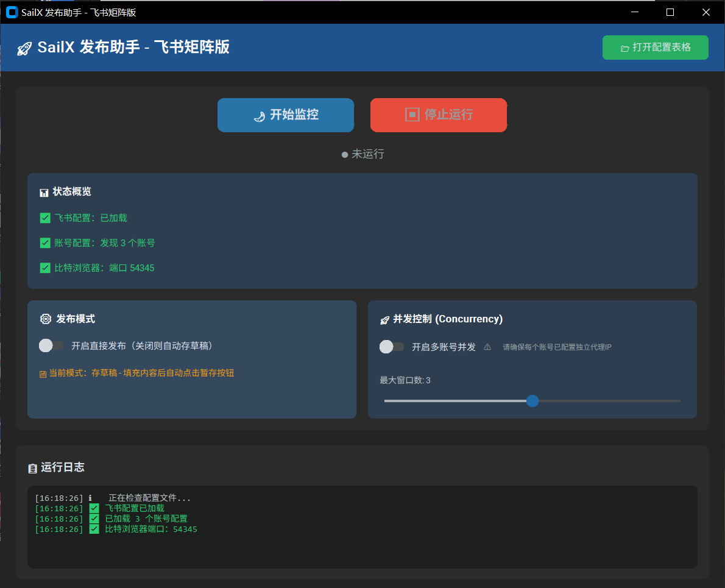Enable the 开启多账号并发 switch
Viewport: 725px width, 588px height.
[392, 346]
